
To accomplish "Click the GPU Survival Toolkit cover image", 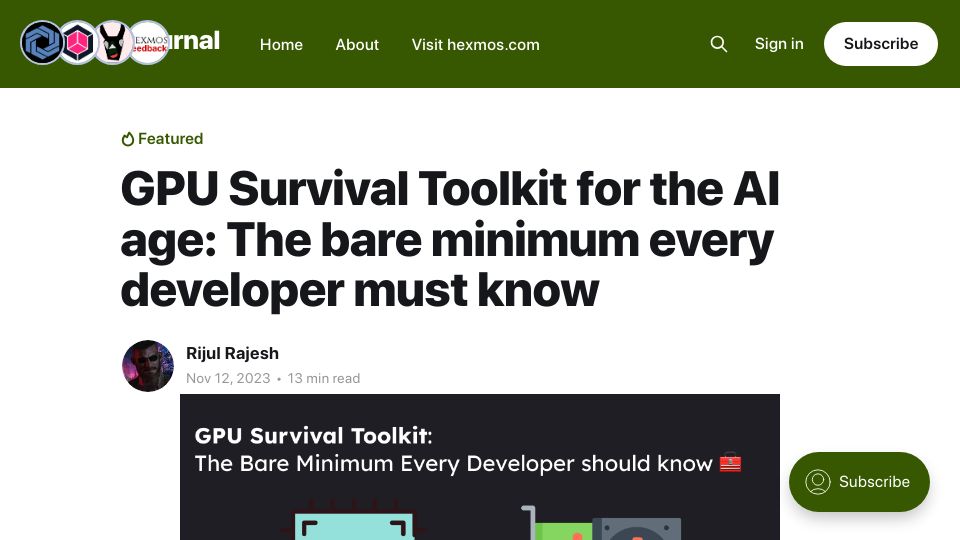I will pos(480,467).
